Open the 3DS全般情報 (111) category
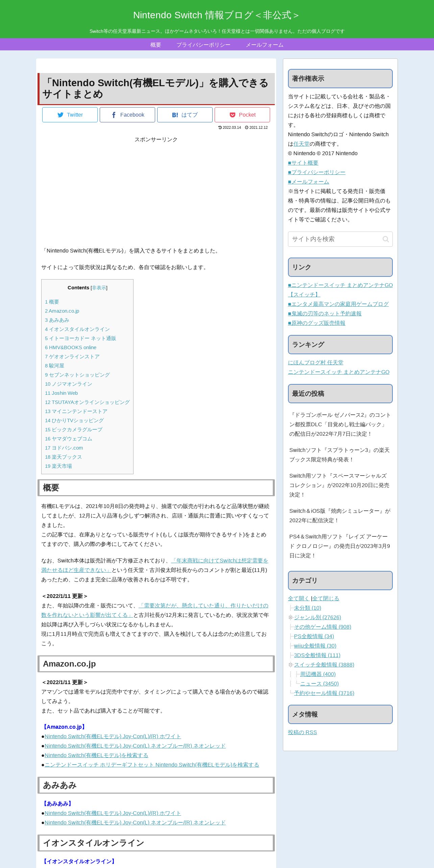Viewport: 434px width, 868px height. coord(317,655)
